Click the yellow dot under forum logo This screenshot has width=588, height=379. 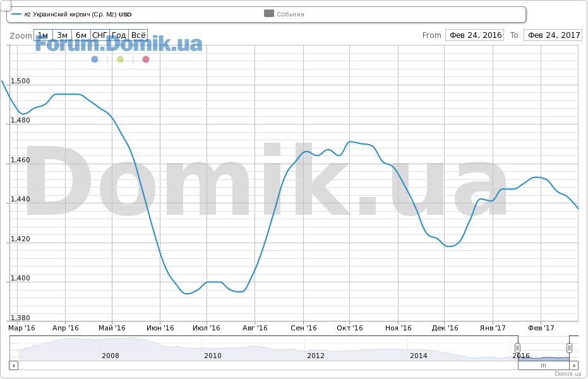point(120,59)
